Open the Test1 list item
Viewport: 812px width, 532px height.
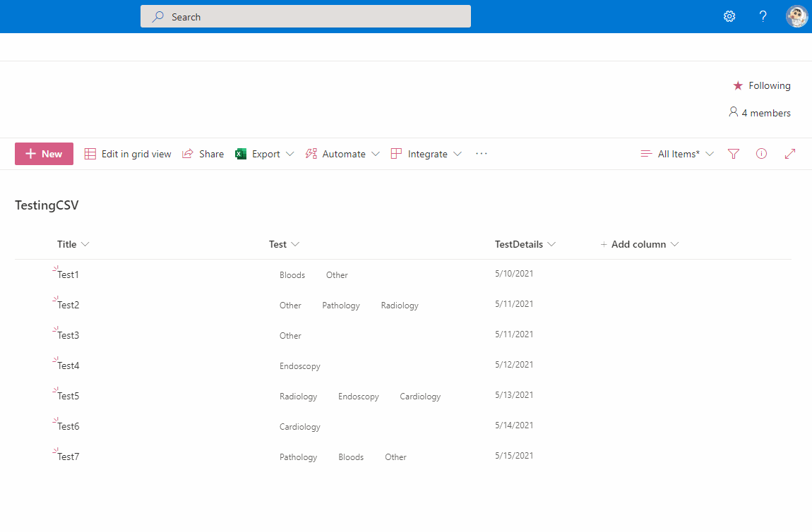68,274
